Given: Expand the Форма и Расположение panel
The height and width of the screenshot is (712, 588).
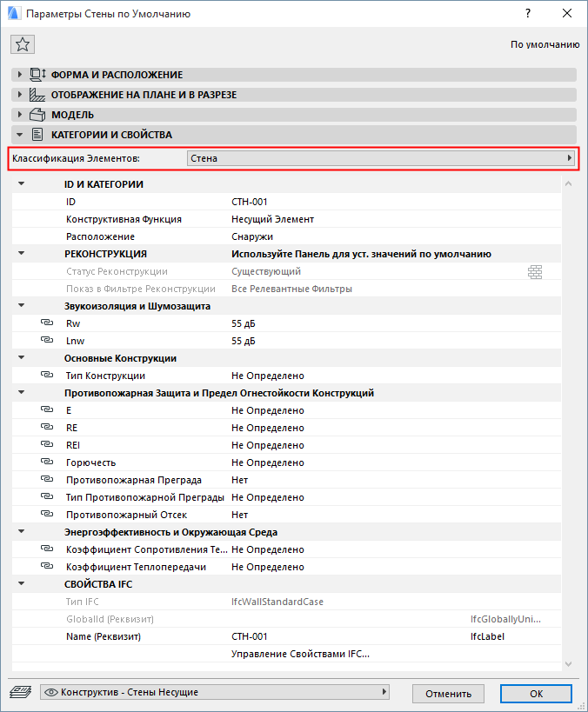Looking at the screenshot, I should click(20, 75).
